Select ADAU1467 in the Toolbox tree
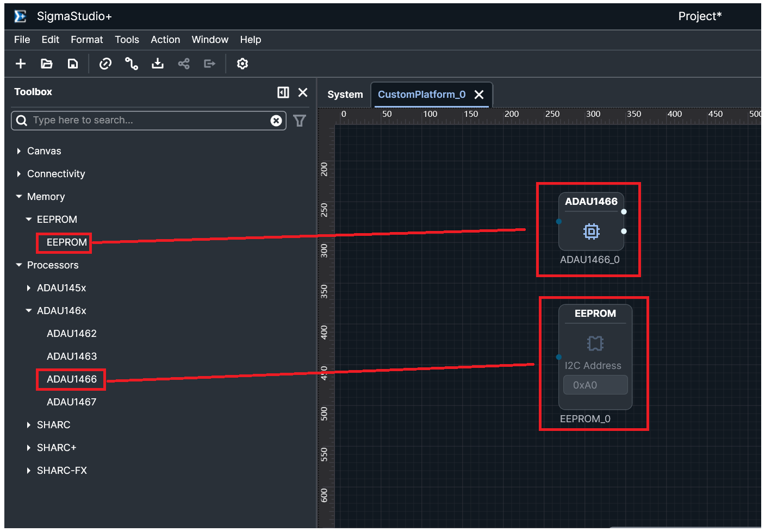Screen dimensions: 765x532 [72, 402]
